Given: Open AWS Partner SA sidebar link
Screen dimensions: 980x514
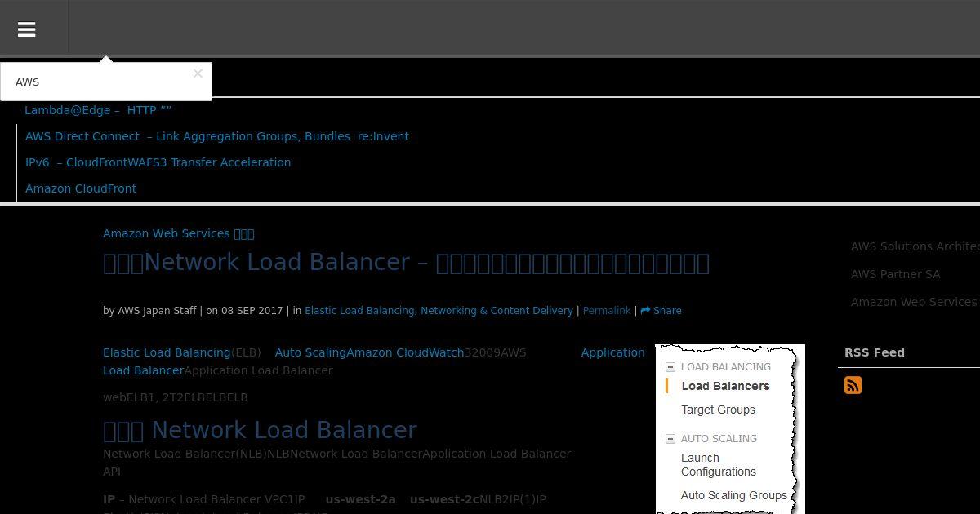Looking at the screenshot, I should (895, 274).
